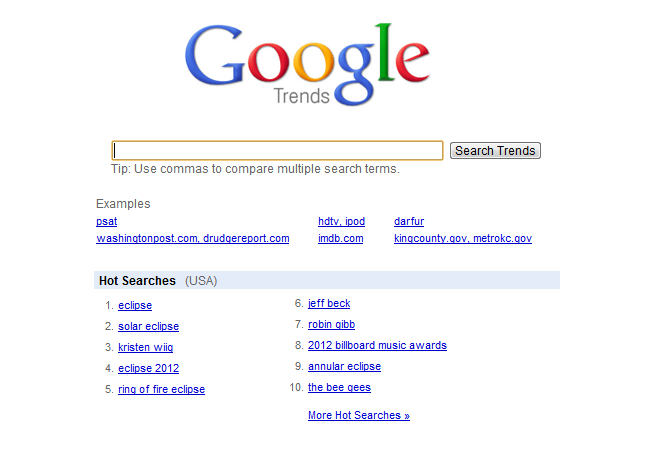Focus the trends search text box

click(x=277, y=151)
